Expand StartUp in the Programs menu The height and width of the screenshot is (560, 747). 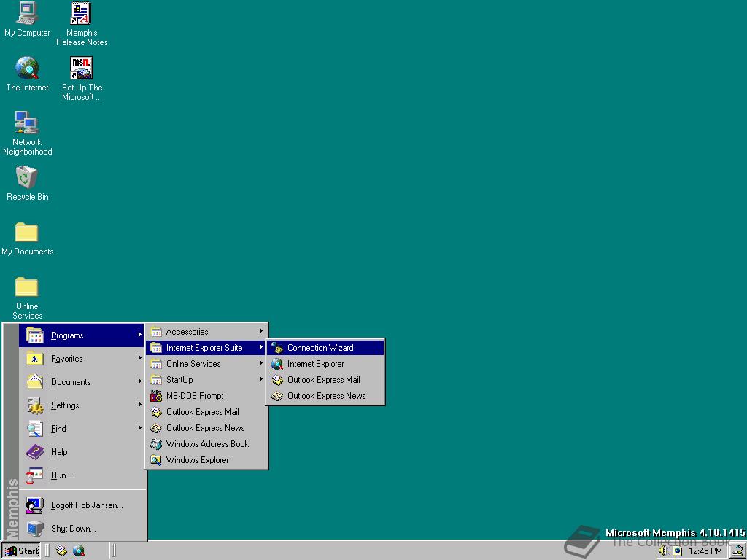point(206,379)
